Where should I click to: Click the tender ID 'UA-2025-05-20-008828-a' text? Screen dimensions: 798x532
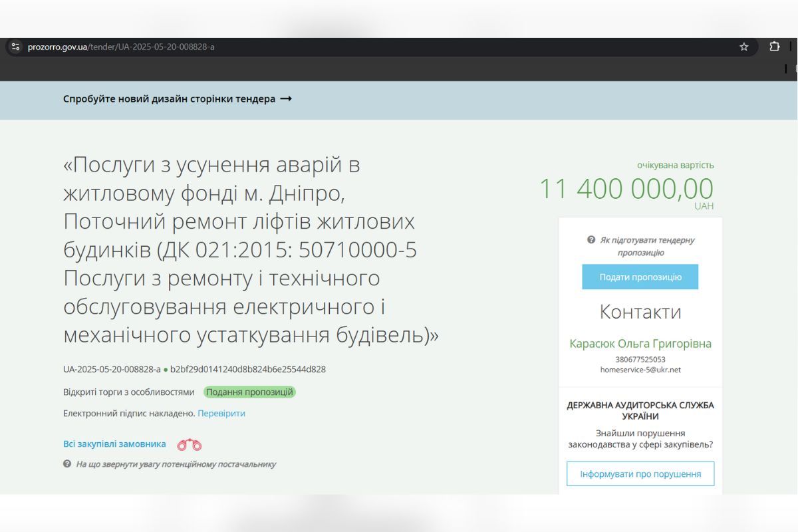[x=112, y=369]
